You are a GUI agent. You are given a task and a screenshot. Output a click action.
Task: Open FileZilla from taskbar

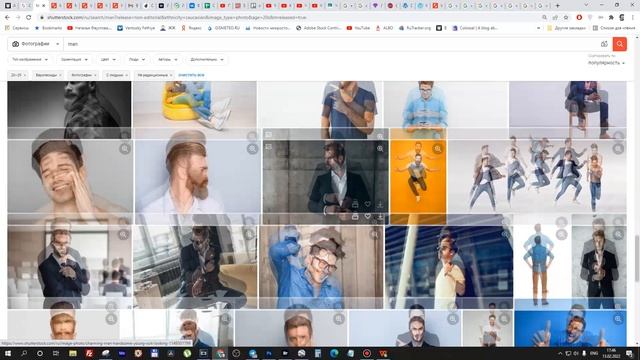(89, 353)
